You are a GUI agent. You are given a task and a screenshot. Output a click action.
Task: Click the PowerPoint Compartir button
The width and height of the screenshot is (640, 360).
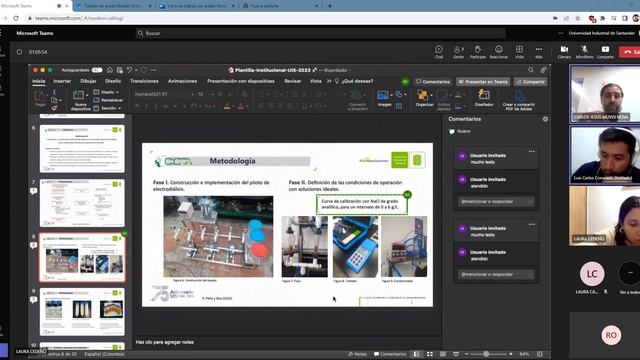click(530, 82)
